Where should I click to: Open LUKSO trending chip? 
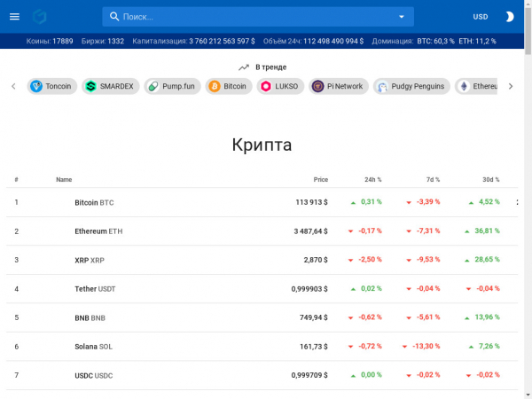(280, 86)
